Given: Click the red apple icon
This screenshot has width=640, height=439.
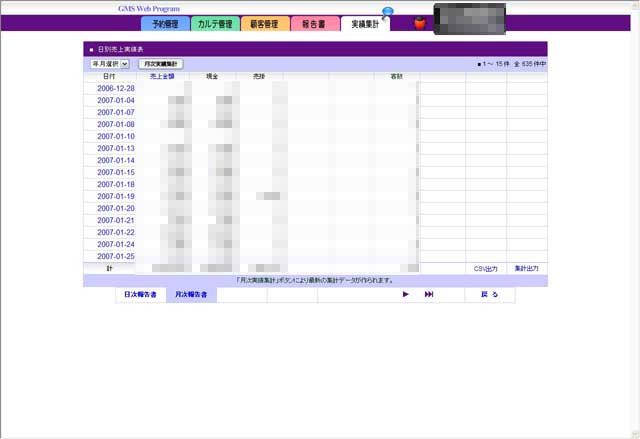Looking at the screenshot, I should (420, 23).
